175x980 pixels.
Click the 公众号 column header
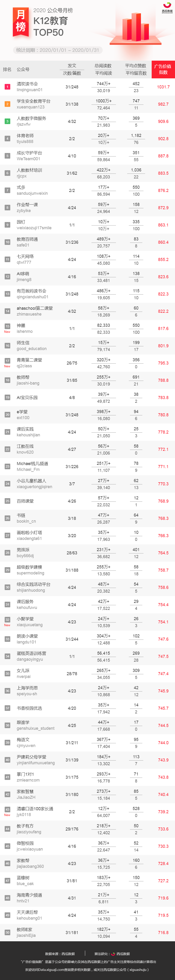pos(23,70)
